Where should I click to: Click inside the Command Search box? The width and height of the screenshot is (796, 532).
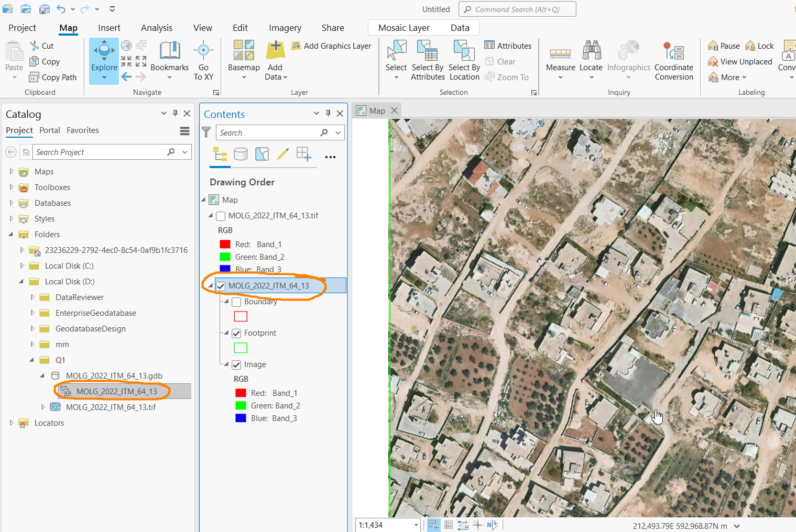[x=517, y=9]
